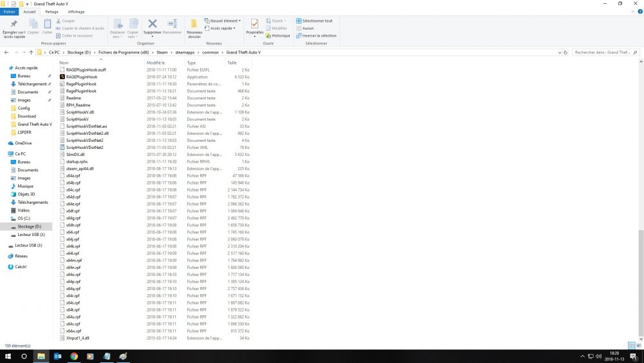
Task: Create a Nouveau dossier via ribbon
Action: 194,28
